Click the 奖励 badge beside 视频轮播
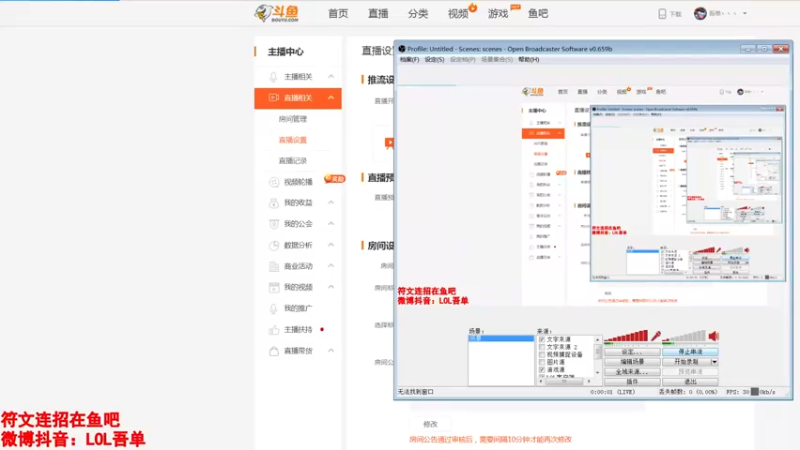The image size is (800, 450). 335,179
